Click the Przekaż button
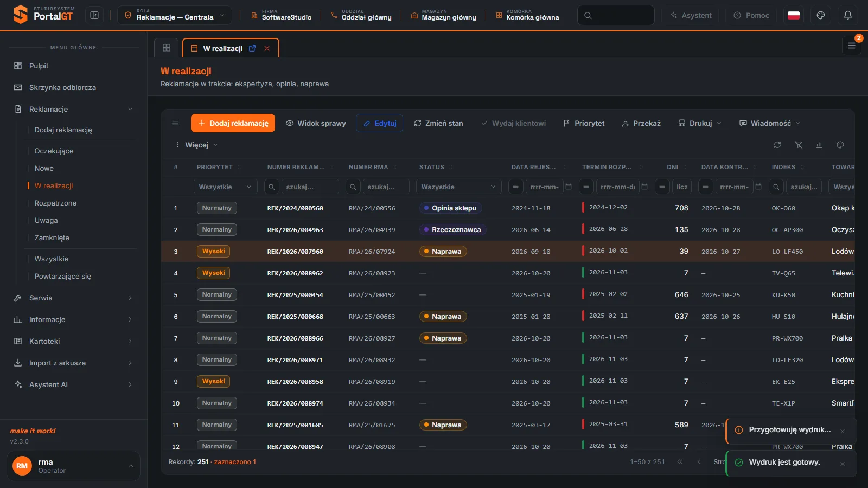The image size is (868, 488). (x=641, y=123)
